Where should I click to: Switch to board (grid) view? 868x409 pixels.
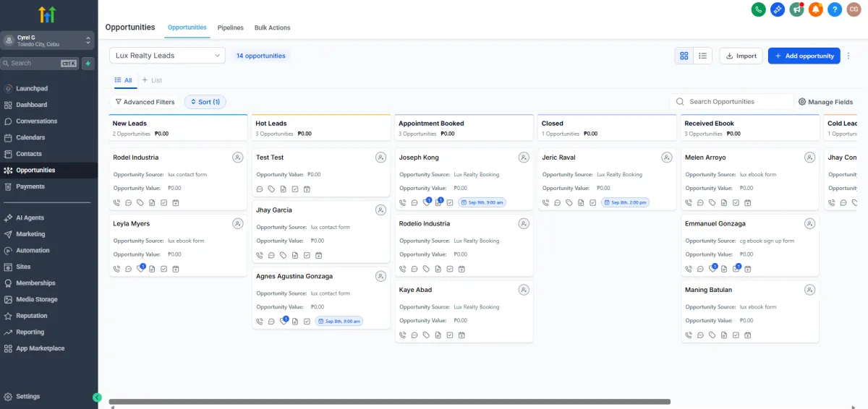point(684,56)
